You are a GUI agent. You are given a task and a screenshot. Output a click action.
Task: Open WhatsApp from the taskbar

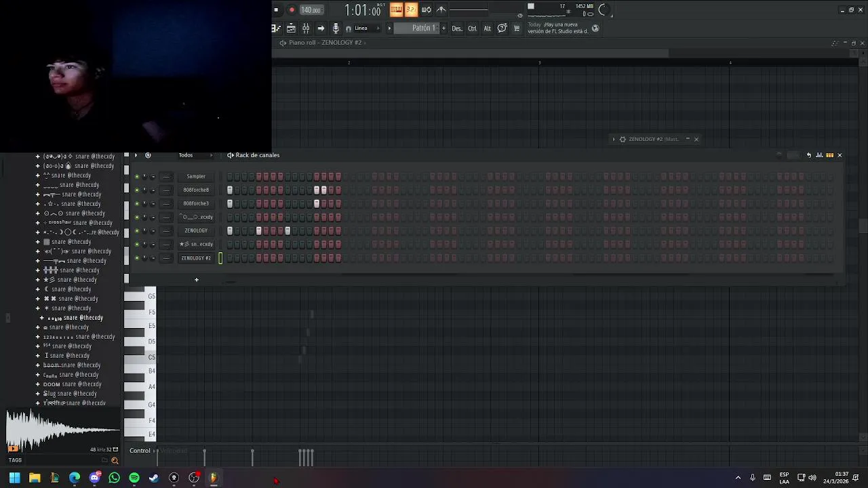[114, 478]
